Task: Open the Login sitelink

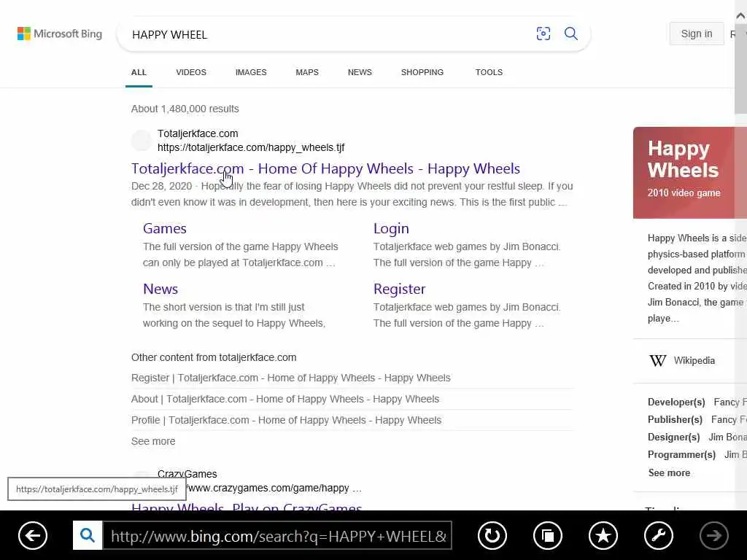Action: [x=391, y=228]
